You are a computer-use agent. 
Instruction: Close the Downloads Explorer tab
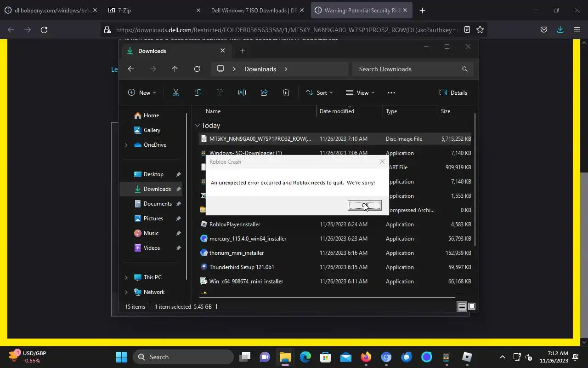point(223,51)
